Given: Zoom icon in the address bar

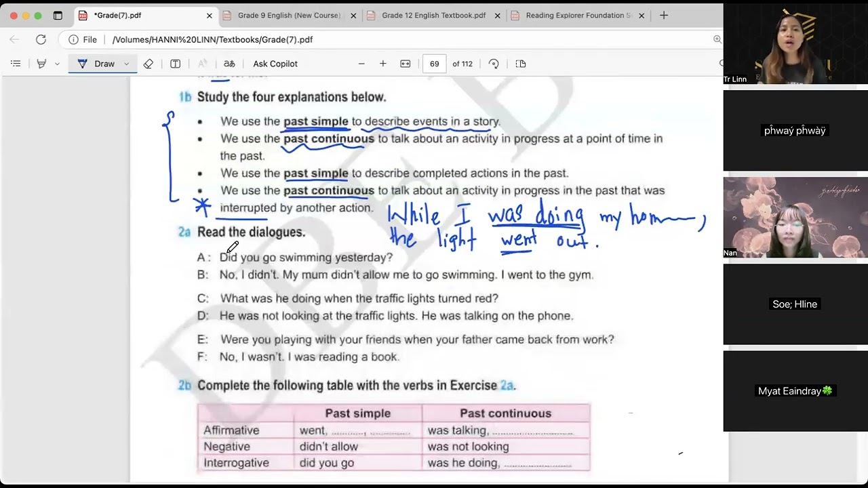Looking at the screenshot, I should [717, 39].
